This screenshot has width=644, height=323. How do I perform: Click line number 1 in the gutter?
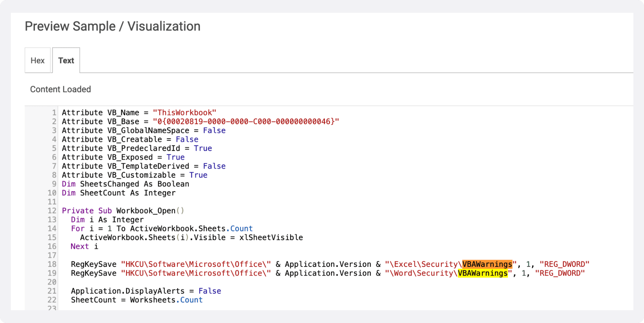pyautogui.click(x=54, y=113)
